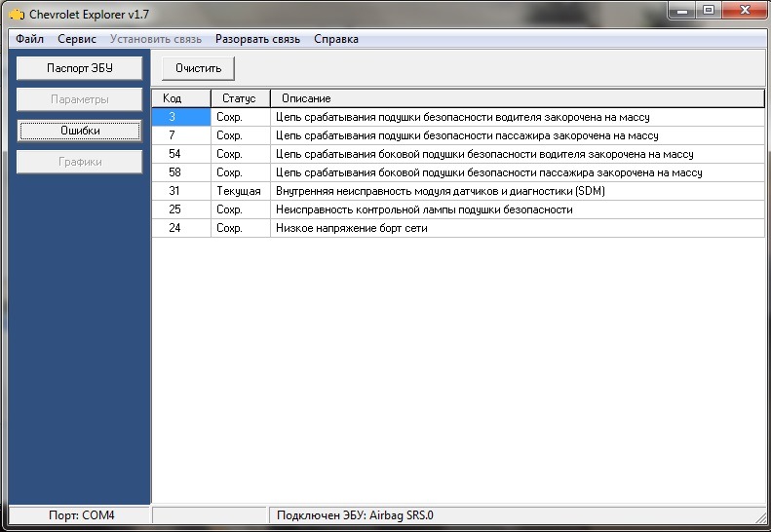Click the Описание column header
This screenshot has width=771, height=532.
pos(518,98)
